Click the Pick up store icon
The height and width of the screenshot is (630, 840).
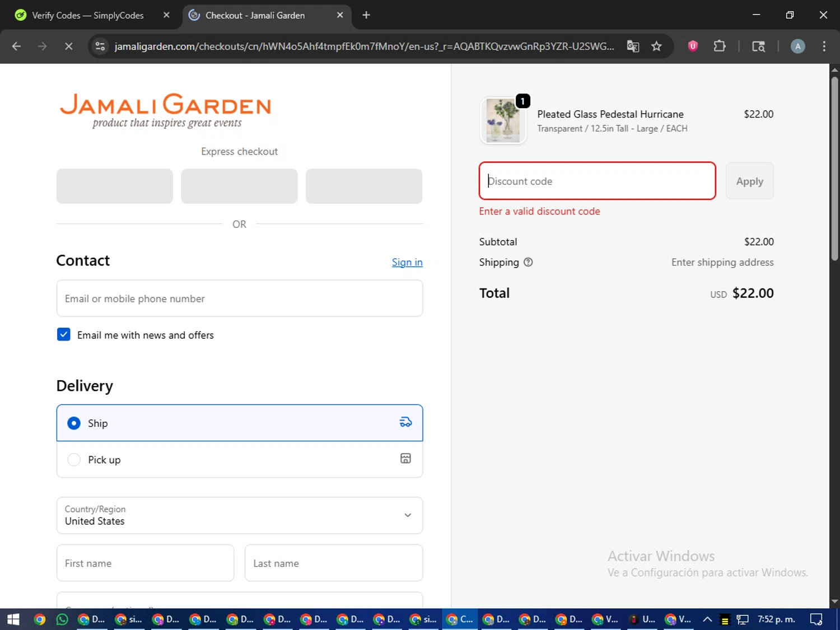pos(405,459)
